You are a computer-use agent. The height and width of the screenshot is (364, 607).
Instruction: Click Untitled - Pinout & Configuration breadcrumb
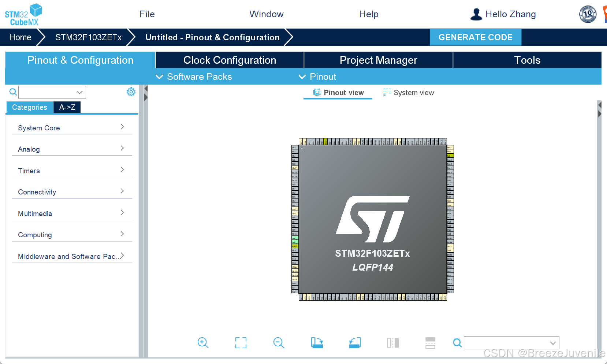click(x=212, y=37)
